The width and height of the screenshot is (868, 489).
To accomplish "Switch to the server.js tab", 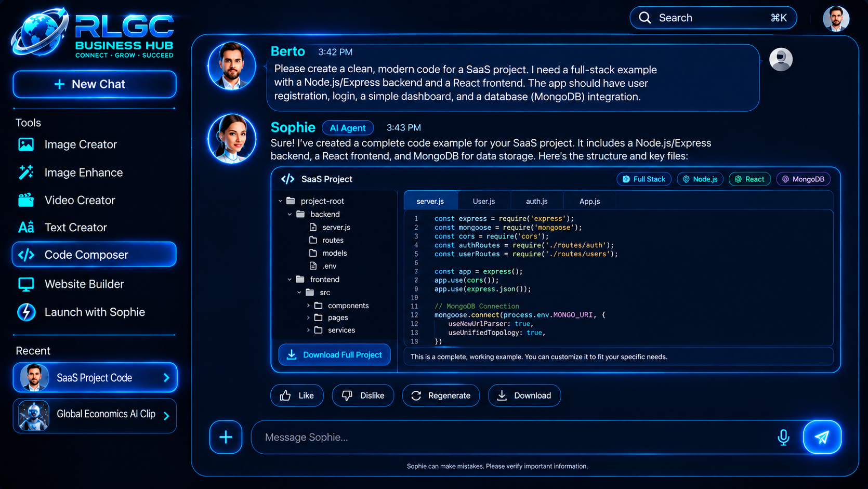I will pyautogui.click(x=430, y=201).
